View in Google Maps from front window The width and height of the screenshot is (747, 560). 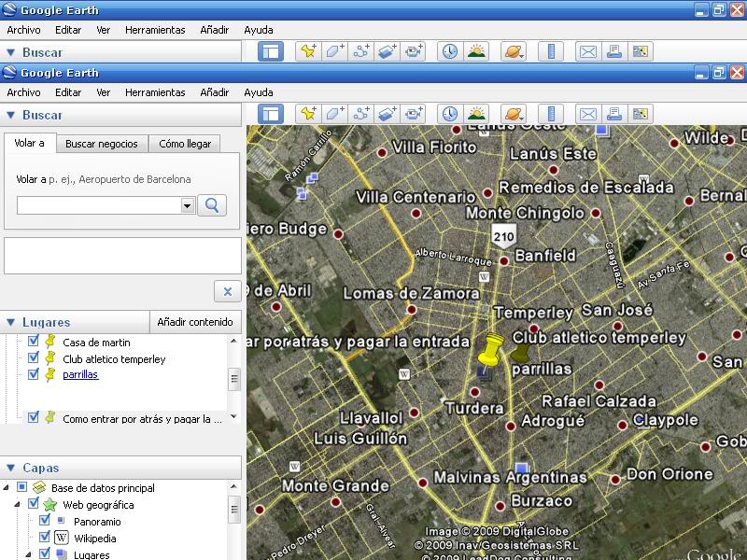[x=641, y=114]
